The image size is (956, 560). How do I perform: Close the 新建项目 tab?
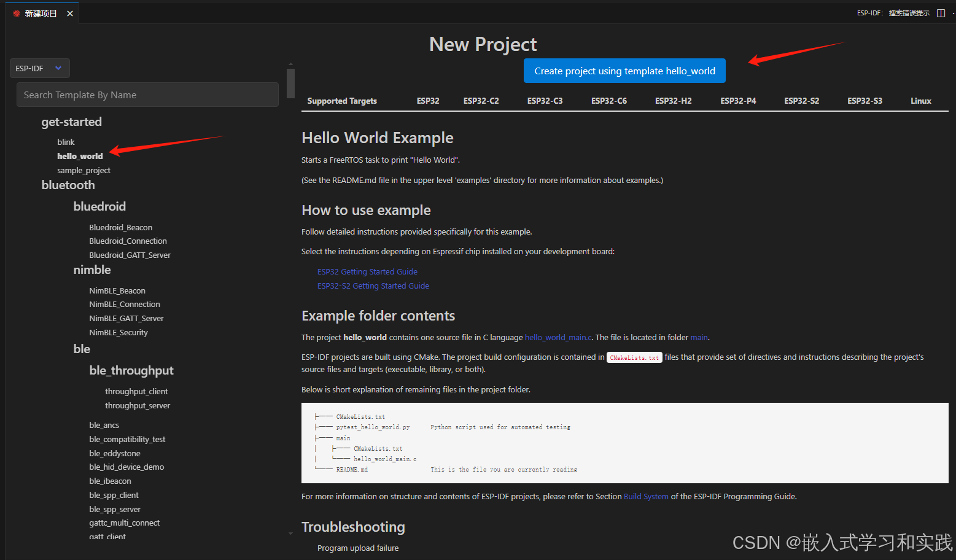pos(70,14)
